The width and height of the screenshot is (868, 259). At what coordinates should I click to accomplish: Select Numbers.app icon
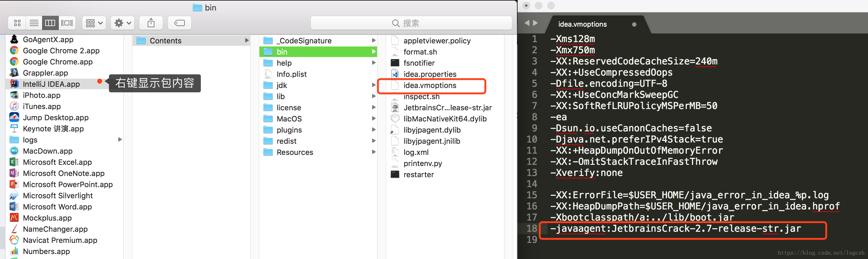point(14,251)
